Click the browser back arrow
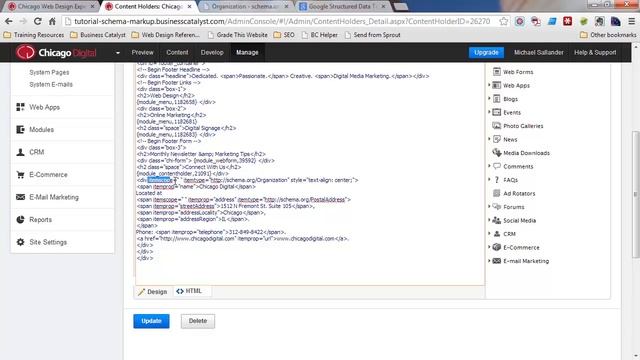Image resolution: width=640 pixels, height=360 pixels. [9, 21]
